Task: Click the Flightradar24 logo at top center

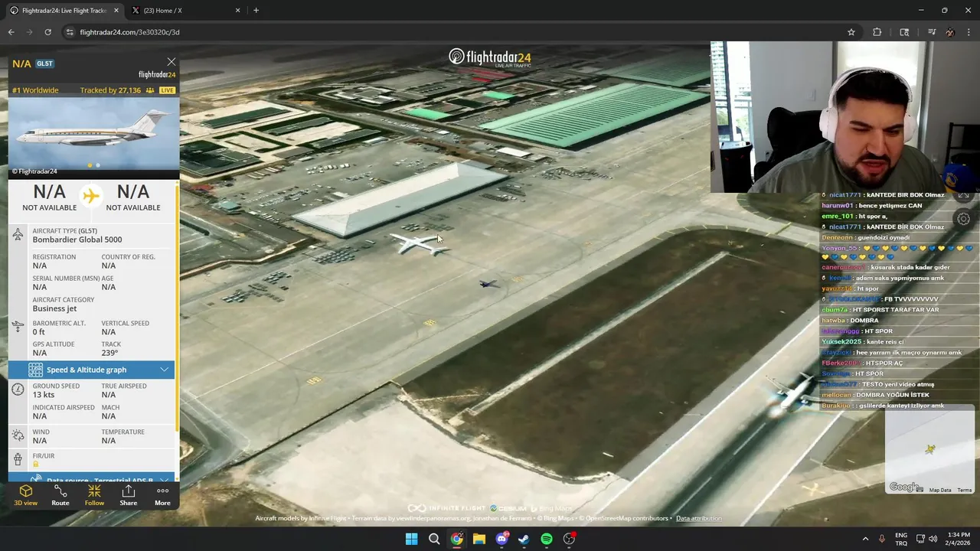Action: click(490, 57)
